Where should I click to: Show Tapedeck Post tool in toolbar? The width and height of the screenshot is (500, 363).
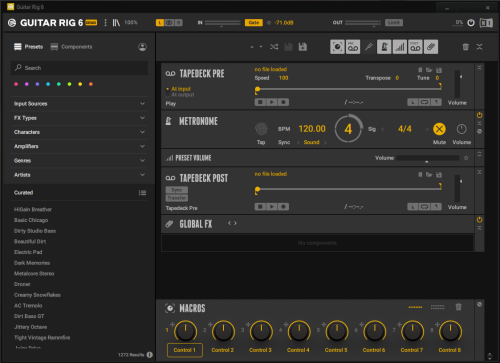[x=415, y=47]
